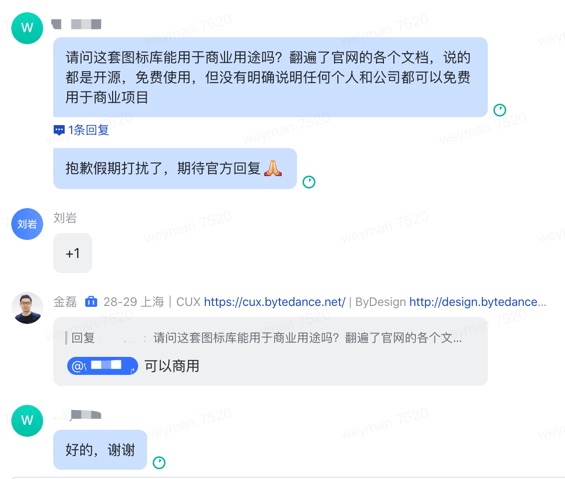Image resolution: width=565 pixels, height=479 pixels.
Task: Open 金磊's profile photo avatar
Action: (27, 308)
